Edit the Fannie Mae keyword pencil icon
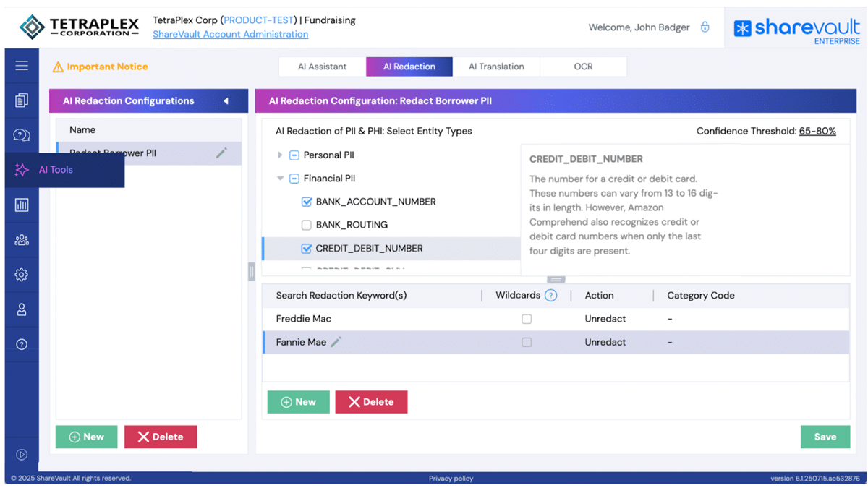Viewport: 868px width, 488px height. pyautogui.click(x=336, y=342)
